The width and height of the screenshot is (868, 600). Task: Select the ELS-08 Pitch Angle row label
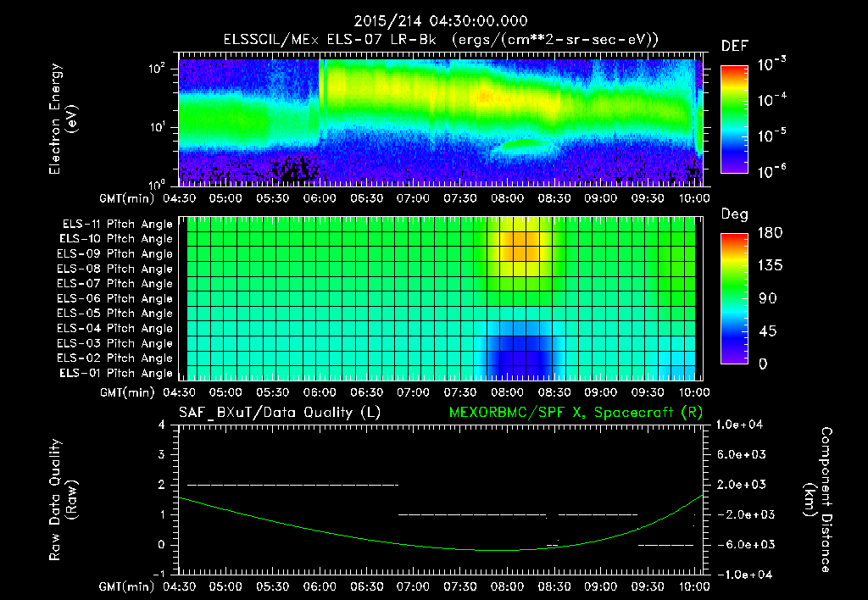pos(115,269)
